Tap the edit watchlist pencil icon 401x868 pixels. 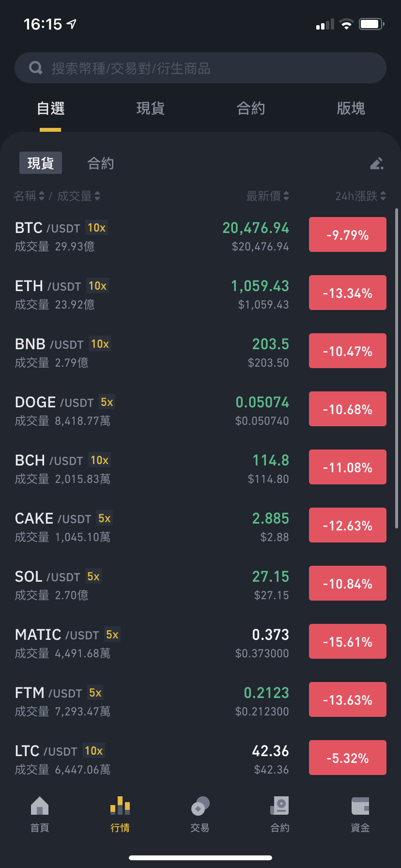point(377,163)
